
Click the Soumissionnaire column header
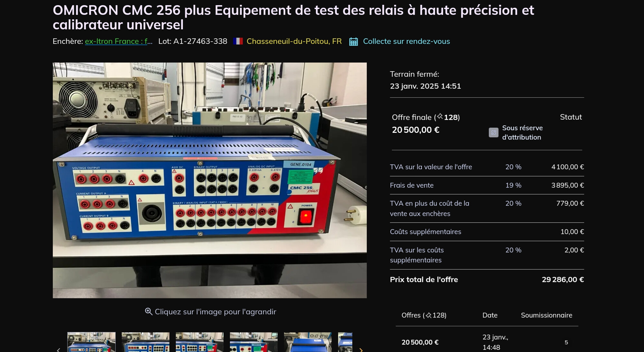point(546,315)
